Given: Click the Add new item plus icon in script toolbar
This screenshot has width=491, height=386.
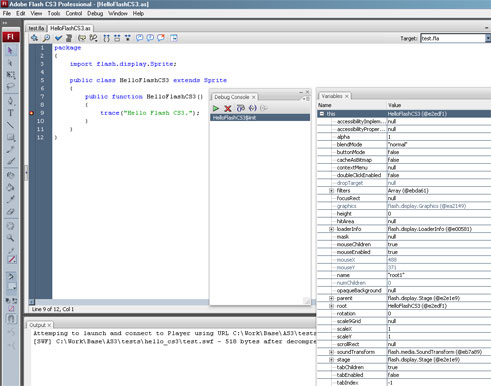Looking at the screenshot, I should pos(34,38).
